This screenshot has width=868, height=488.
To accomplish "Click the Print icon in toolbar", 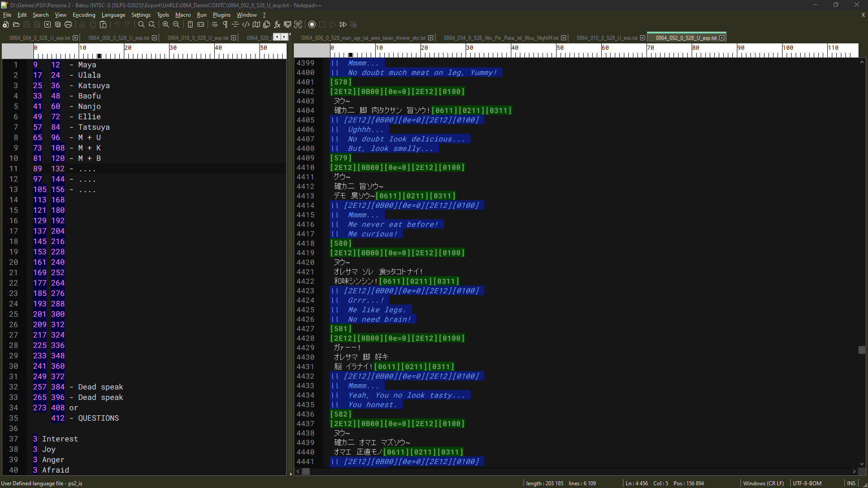I will 68,24.
